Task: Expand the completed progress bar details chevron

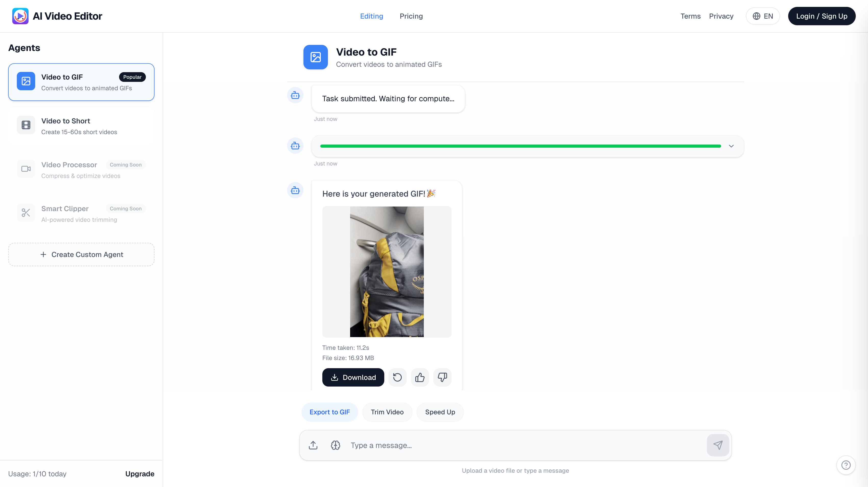Action: coord(731,146)
